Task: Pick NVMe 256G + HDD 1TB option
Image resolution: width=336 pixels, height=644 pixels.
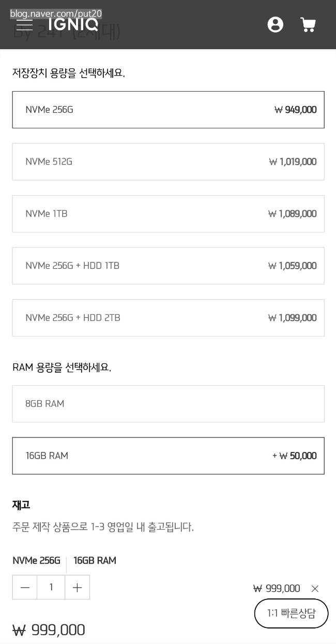Action: [x=168, y=266]
